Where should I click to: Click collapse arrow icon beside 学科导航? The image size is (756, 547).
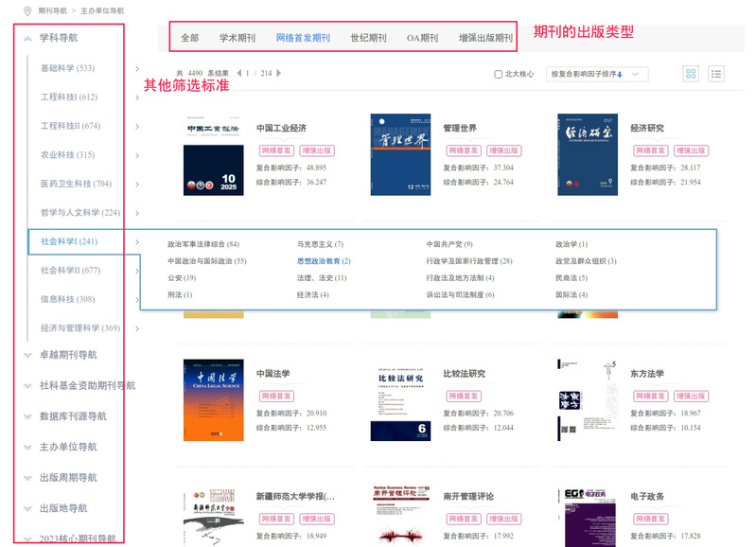point(27,38)
